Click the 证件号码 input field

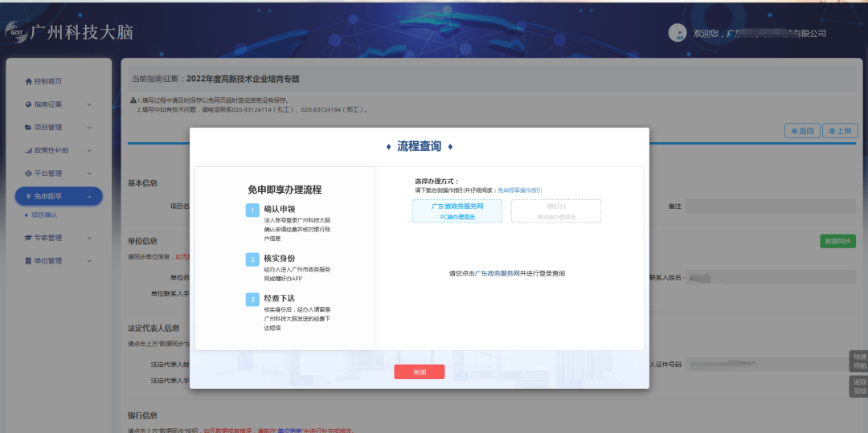(771, 365)
